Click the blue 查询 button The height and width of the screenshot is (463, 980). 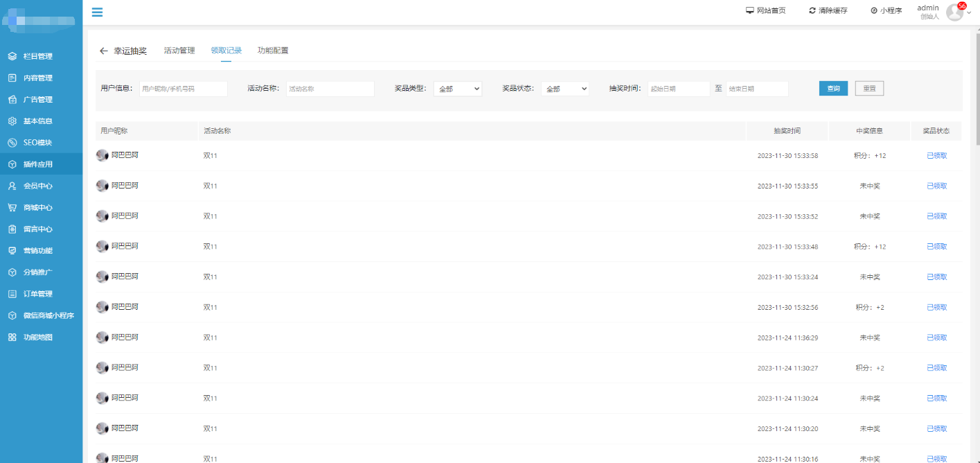point(833,89)
